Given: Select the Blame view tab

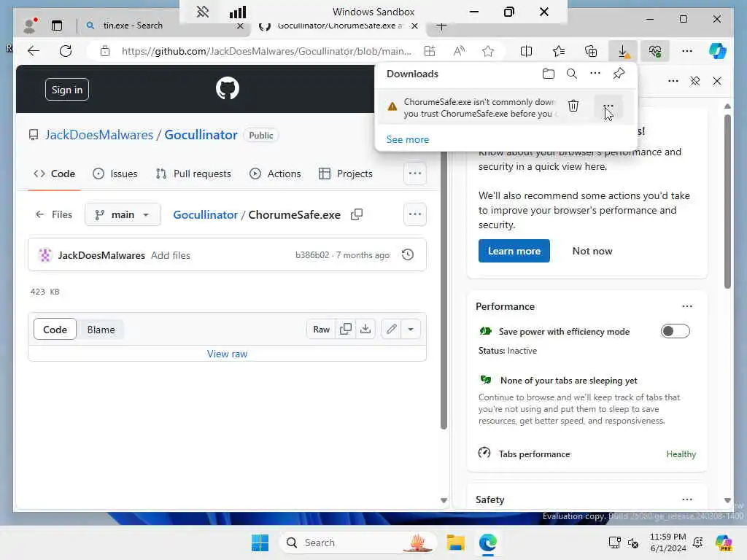Looking at the screenshot, I should pyautogui.click(x=101, y=330).
